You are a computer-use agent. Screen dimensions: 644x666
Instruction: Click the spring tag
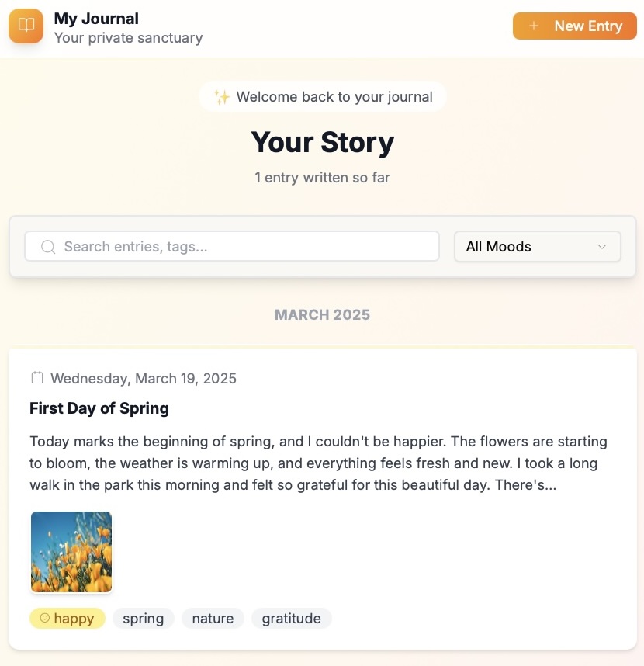pos(144,618)
